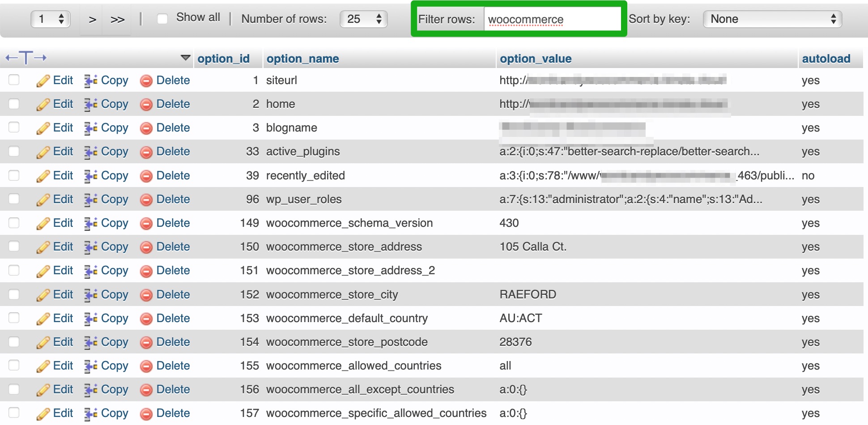Click the pencil Edit icon for siteurl row
This screenshot has height=425, width=868.
coord(43,81)
